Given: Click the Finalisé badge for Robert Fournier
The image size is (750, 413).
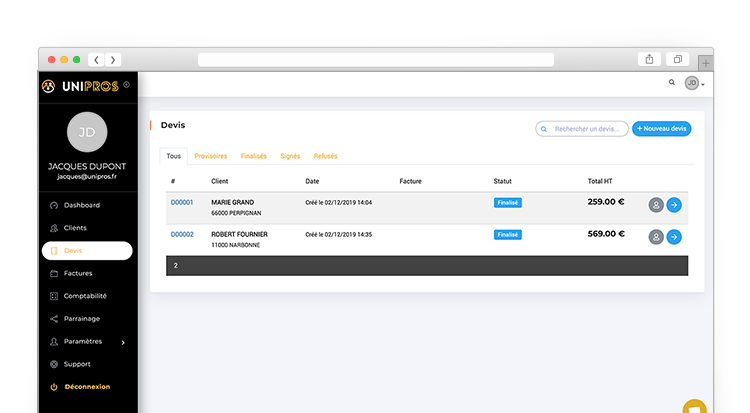Looking at the screenshot, I should point(507,234).
